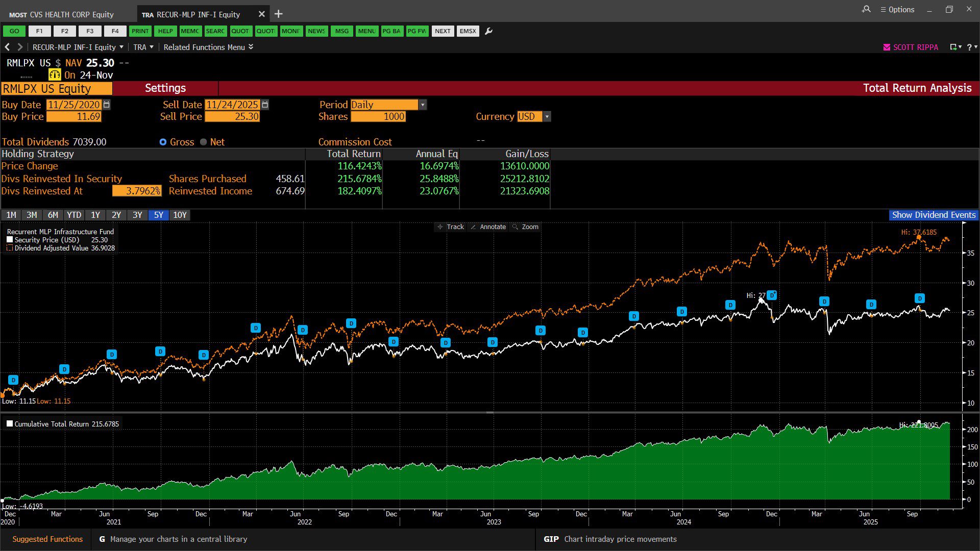Select the 10Y time range tab
The width and height of the screenshot is (980, 551).
coord(180,215)
